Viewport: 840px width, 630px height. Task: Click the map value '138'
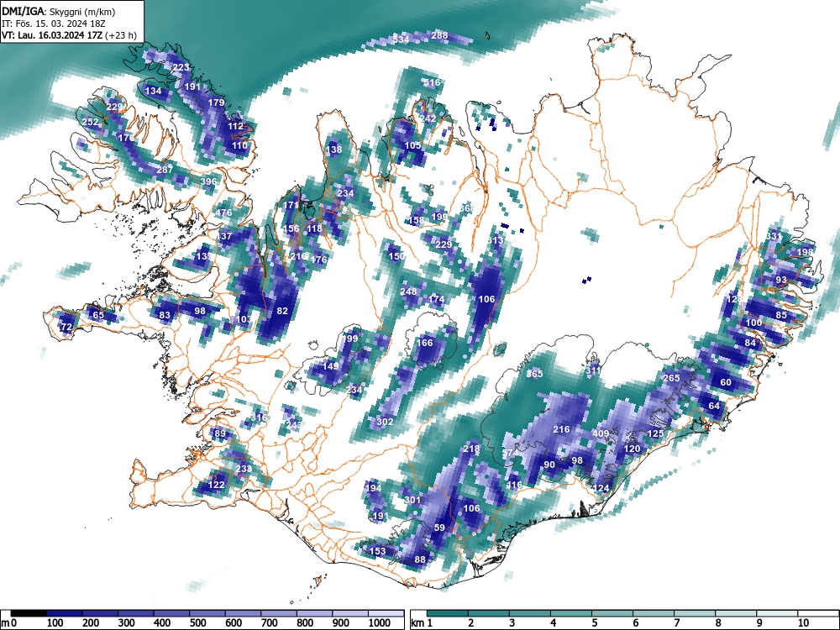(x=333, y=150)
